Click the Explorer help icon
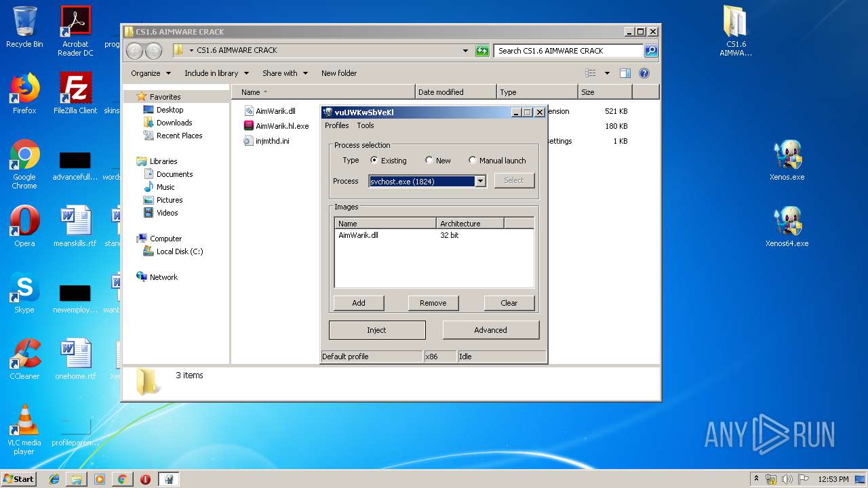Image resolution: width=868 pixels, height=488 pixels. click(644, 73)
